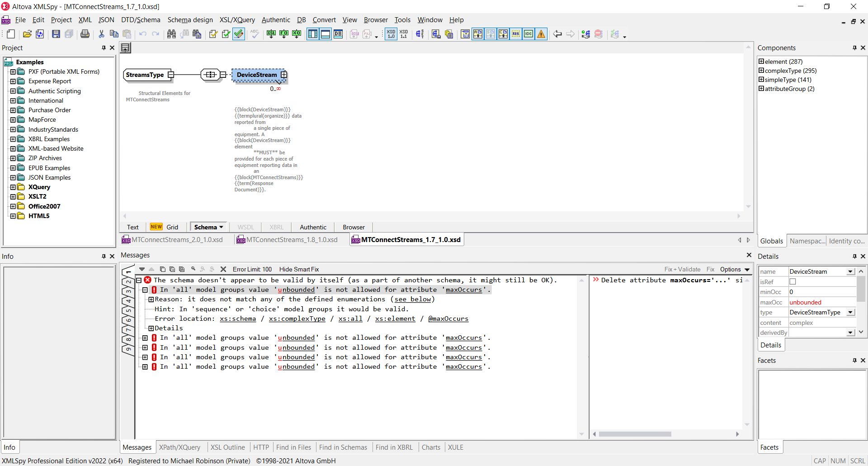This screenshot has height=466, width=868.
Task: Click the validation warning triangle toolbar icon
Action: [541, 34]
